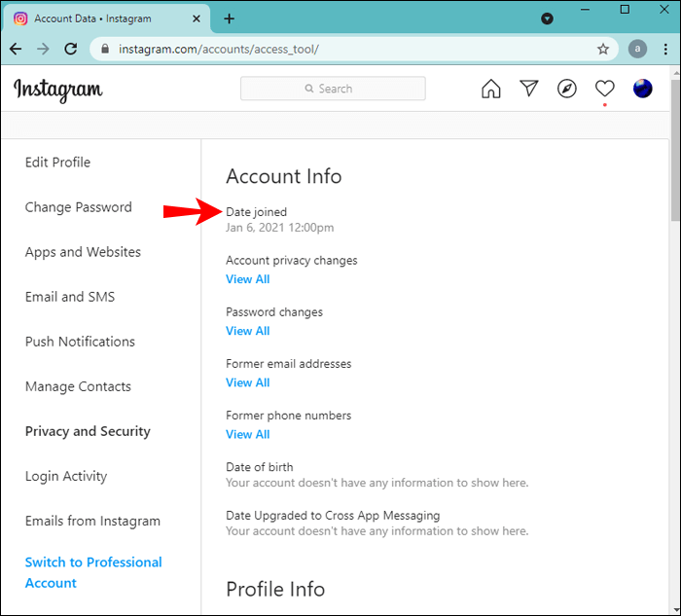
Task: Click the site padlock icon
Action: [x=105, y=49]
